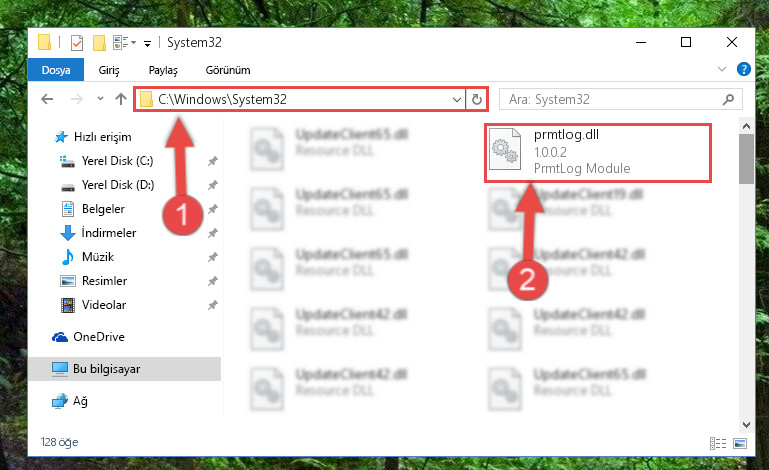
Task: Open the Görünüm ribbon tab
Action: tap(228, 70)
